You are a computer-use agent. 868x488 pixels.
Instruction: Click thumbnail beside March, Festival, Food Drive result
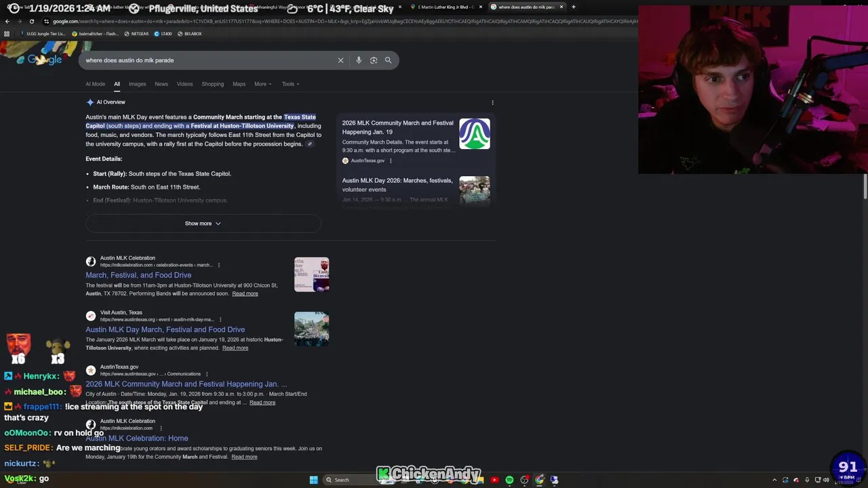click(312, 274)
